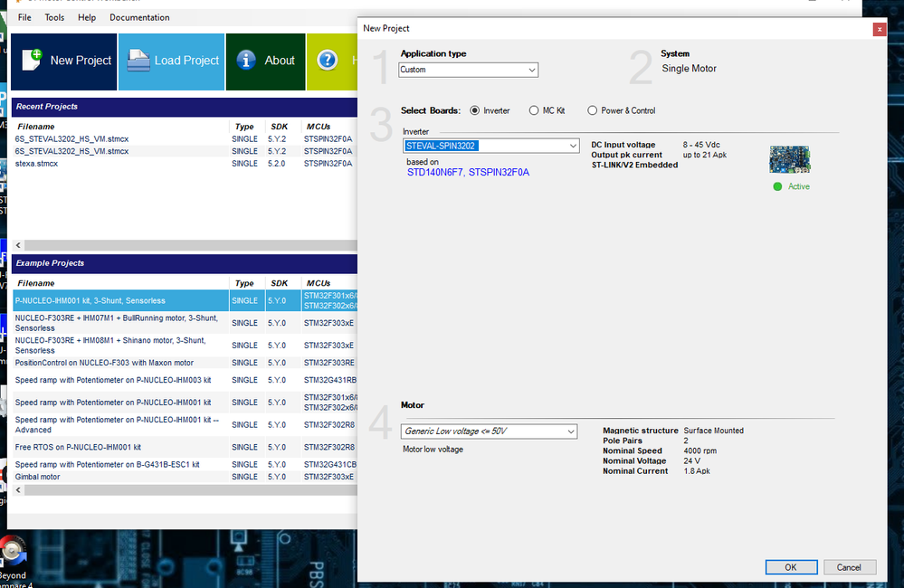Open the Documentation menu

coord(139,17)
